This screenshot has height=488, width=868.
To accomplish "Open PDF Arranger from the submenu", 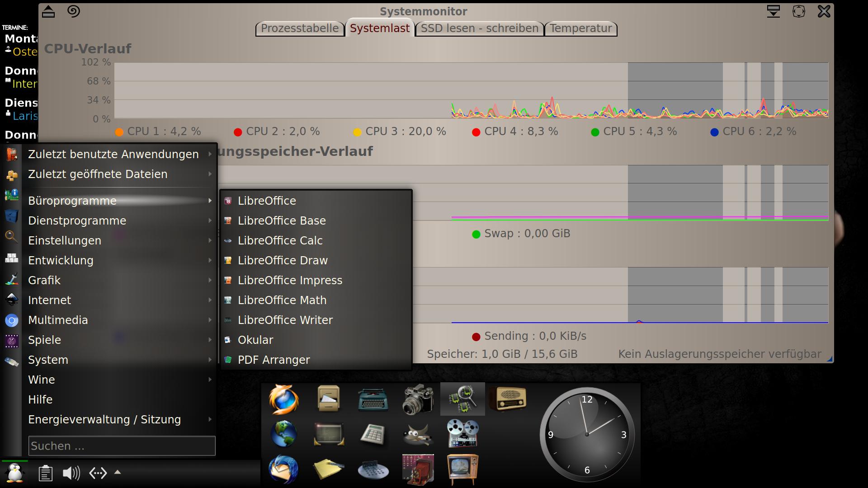I will pyautogui.click(x=316, y=360).
